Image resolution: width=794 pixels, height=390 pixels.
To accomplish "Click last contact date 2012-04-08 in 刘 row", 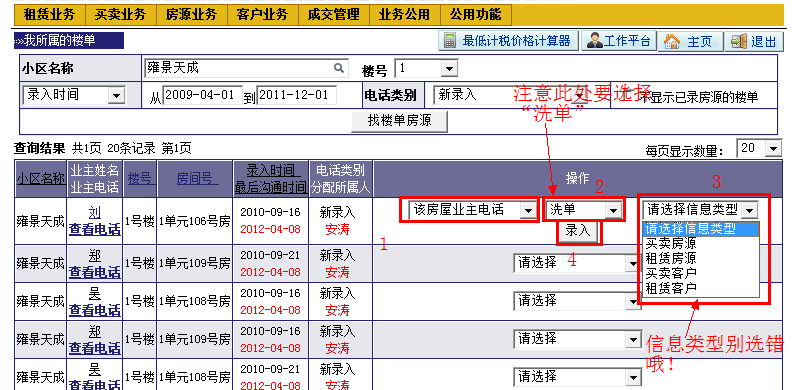I will [270, 229].
